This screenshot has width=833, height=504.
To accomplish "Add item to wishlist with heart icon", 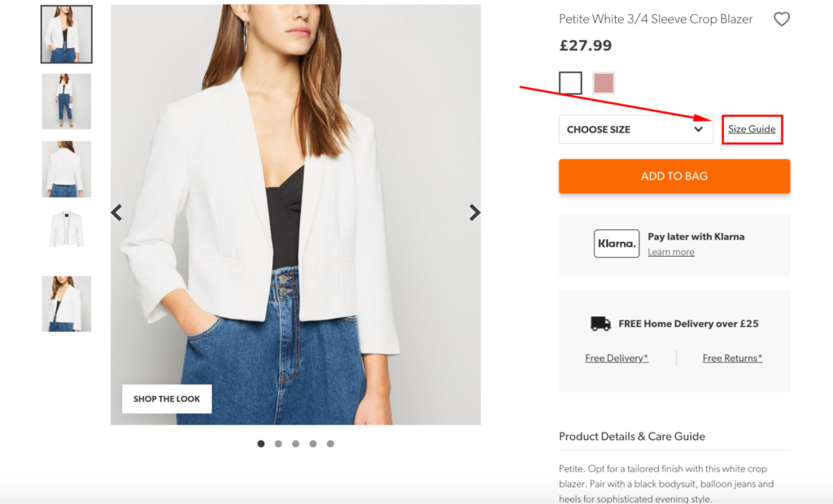I will click(782, 20).
